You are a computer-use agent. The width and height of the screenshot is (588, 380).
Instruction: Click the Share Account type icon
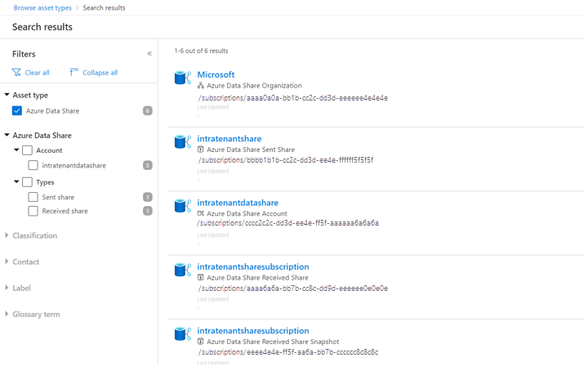pos(201,213)
